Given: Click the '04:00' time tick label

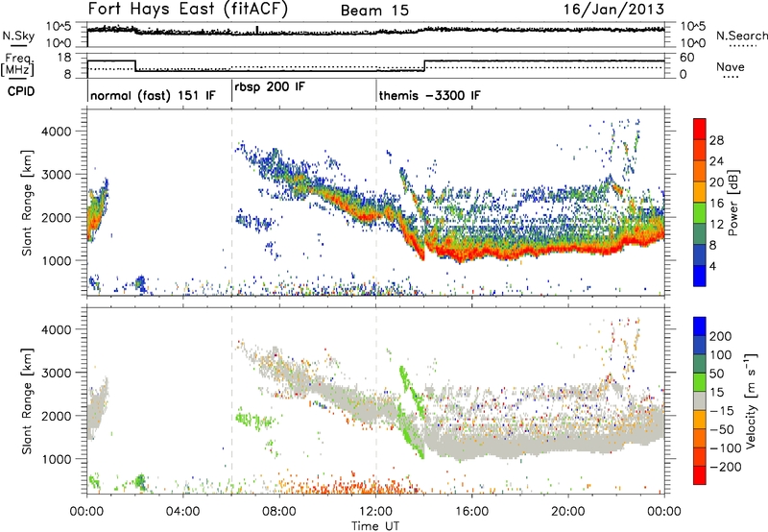Looking at the screenshot, I should tap(182, 512).
